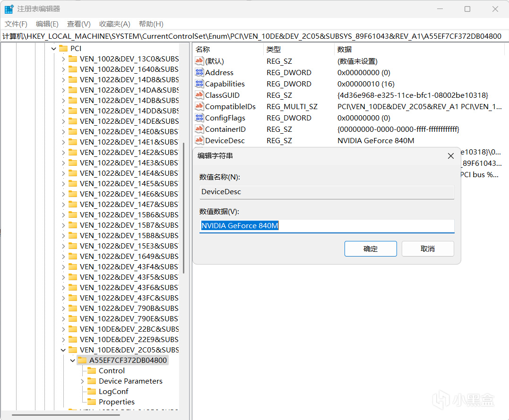509x420 pixels.
Task: Click the NVIDIA GeForce 840M data cell
Action: pos(376,140)
